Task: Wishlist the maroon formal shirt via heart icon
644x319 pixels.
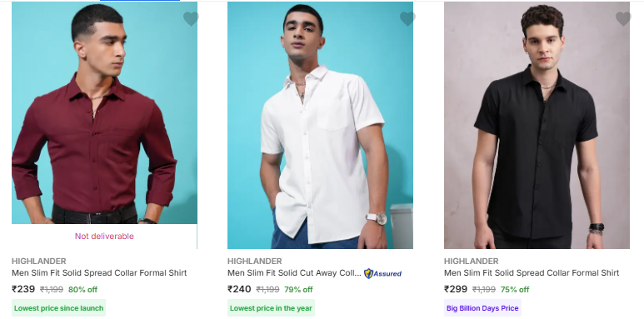Action: pyautogui.click(x=191, y=19)
